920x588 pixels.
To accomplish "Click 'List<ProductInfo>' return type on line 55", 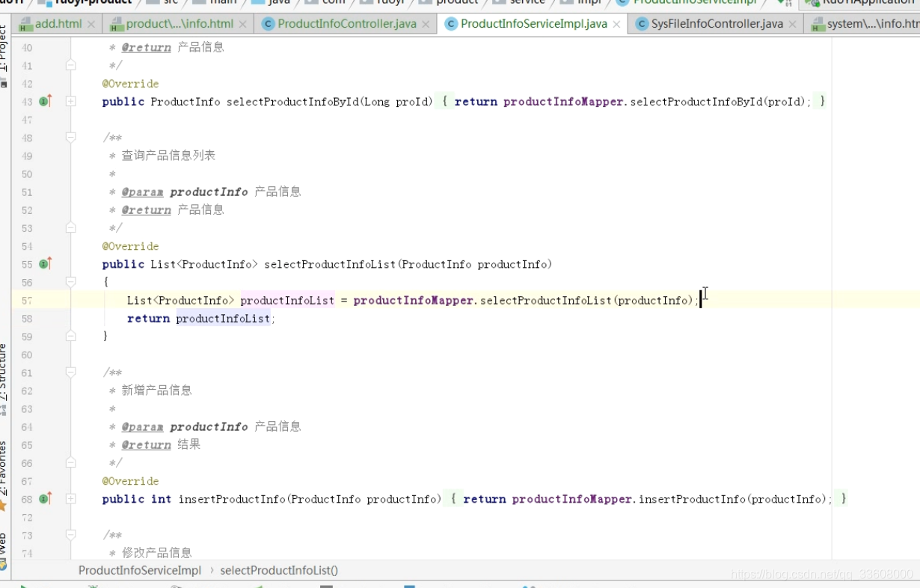I will tap(204, 264).
